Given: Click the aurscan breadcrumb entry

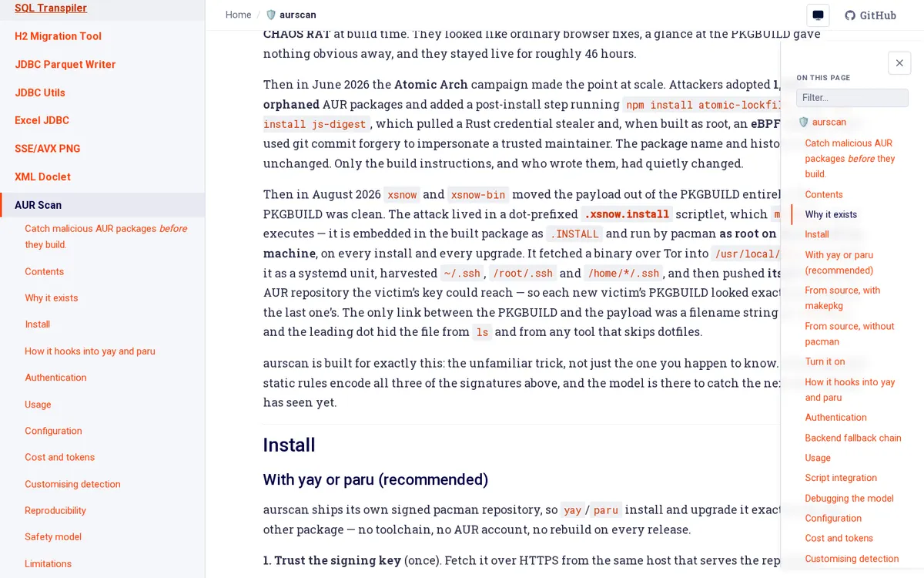Looking at the screenshot, I should click(x=291, y=15).
